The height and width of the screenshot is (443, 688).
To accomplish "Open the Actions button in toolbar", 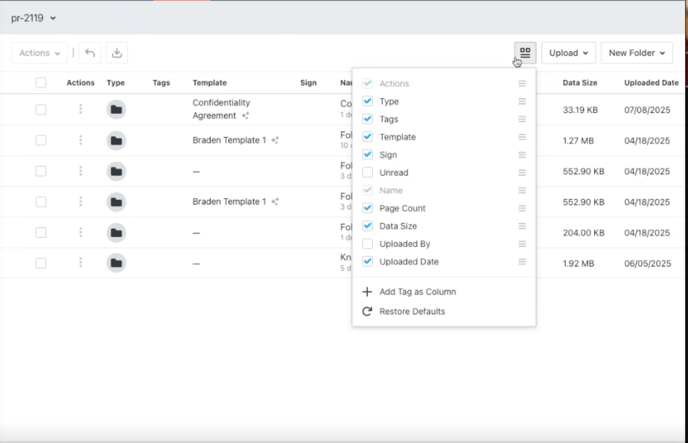I will pos(40,53).
